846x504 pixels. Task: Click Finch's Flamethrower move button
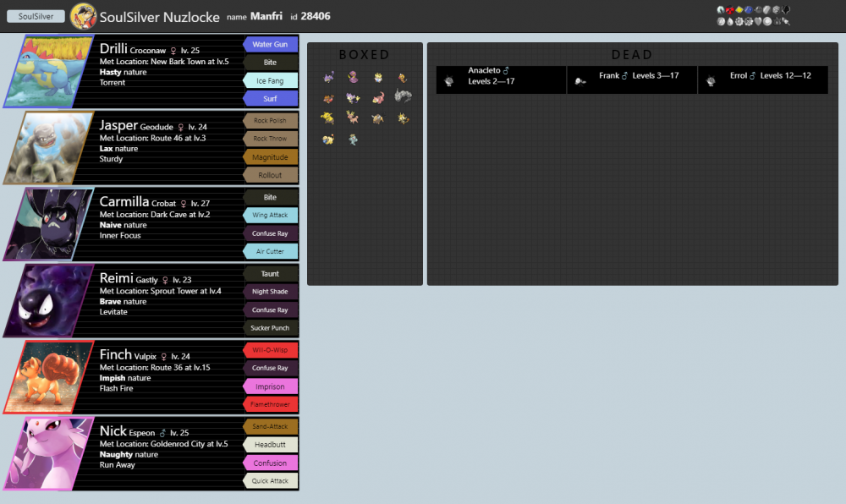(x=271, y=404)
